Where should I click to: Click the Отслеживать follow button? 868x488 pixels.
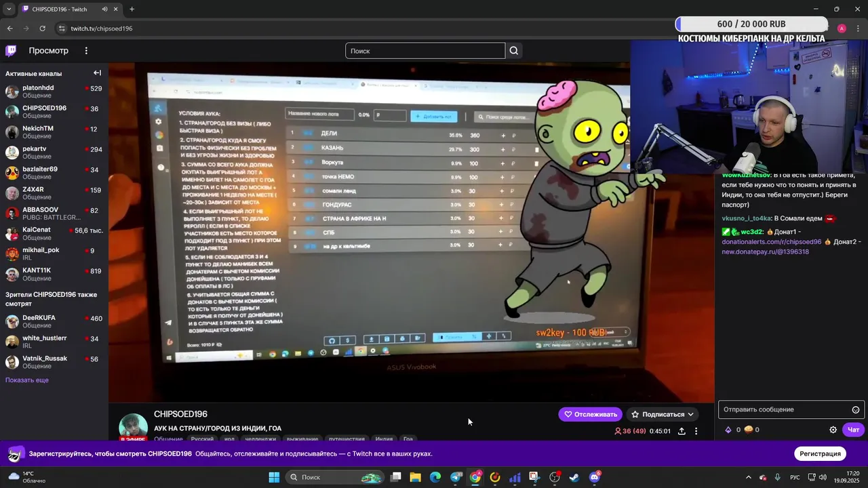591,414
